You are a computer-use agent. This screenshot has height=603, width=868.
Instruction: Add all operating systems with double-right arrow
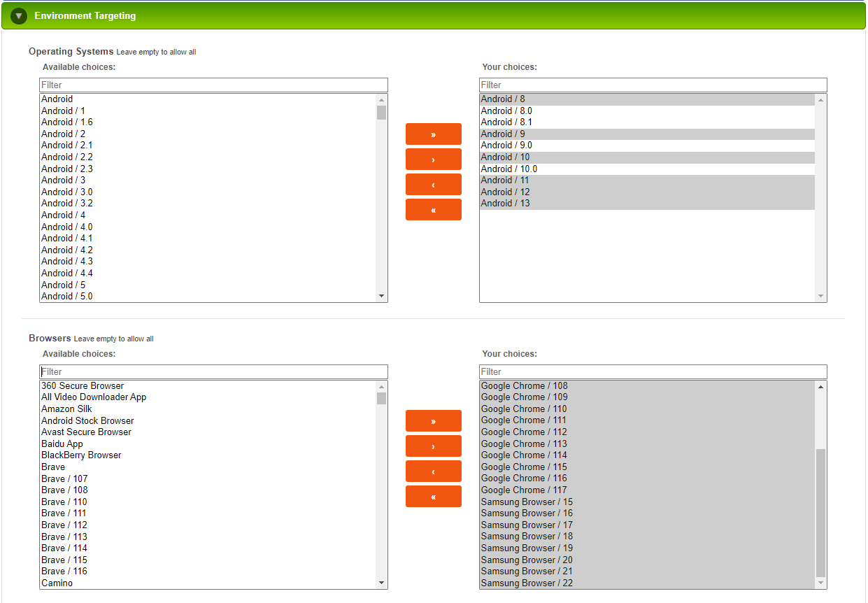point(434,134)
